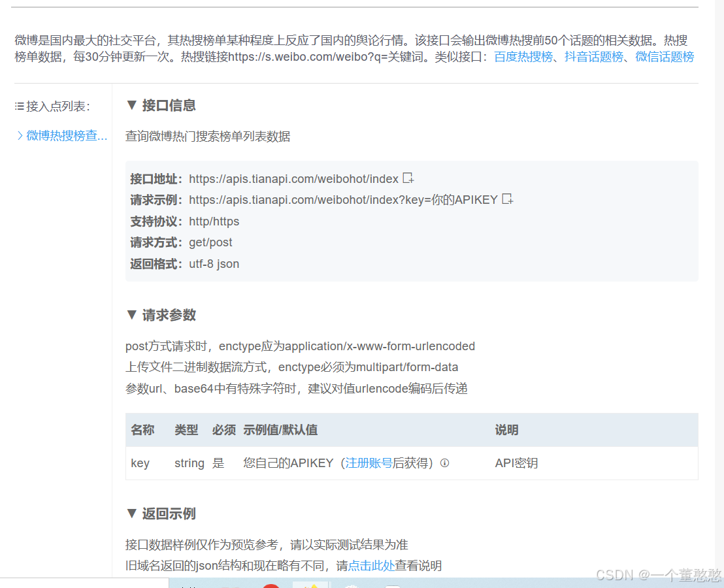724x588 pixels.
Task: Click the info icon after 后获得
Action: [x=444, y=463]
